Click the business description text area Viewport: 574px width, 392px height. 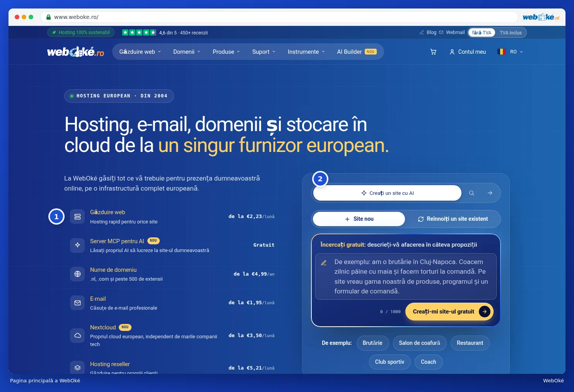click(406, 276)
